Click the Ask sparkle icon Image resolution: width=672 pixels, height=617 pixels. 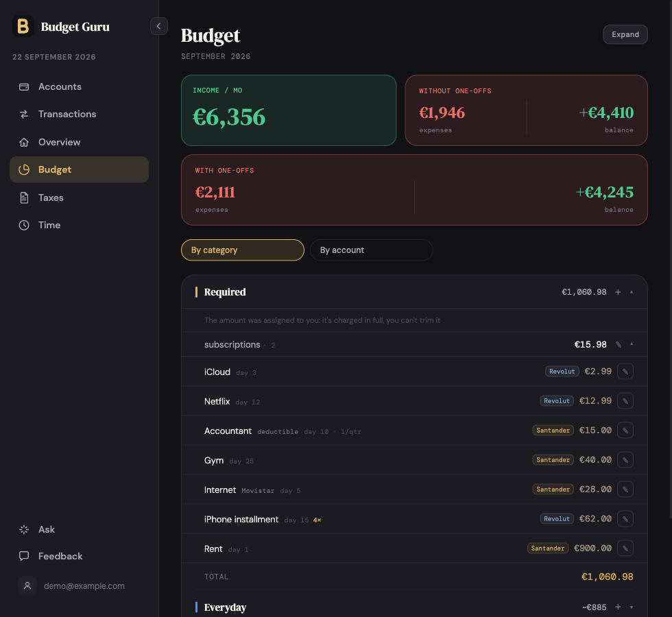coord(24,529)
